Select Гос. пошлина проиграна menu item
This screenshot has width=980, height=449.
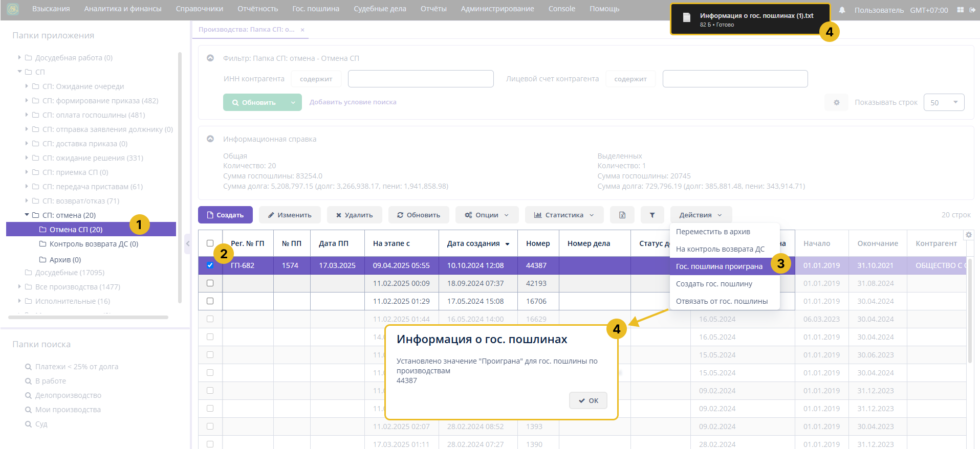click(718, 266)
